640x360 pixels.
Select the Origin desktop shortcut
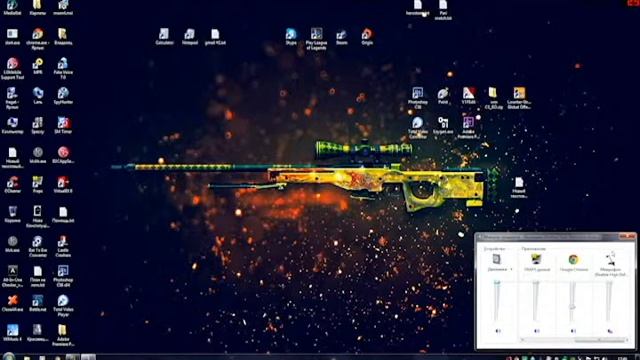click(367, 35)
